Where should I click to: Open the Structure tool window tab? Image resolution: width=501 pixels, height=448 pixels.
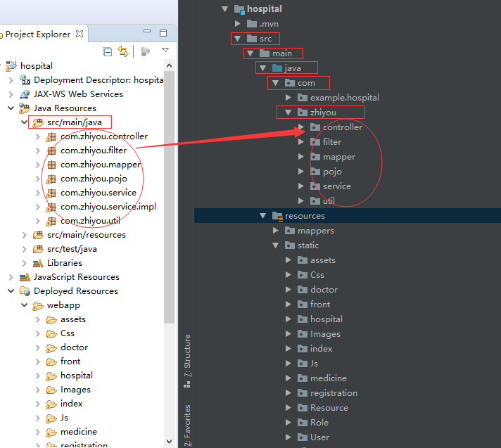click(187, 361)
